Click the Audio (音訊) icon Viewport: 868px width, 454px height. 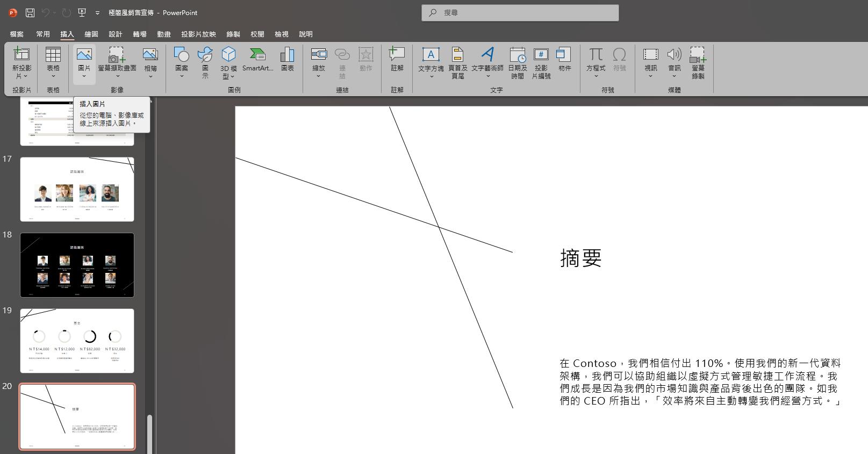[x=675, y=54]
